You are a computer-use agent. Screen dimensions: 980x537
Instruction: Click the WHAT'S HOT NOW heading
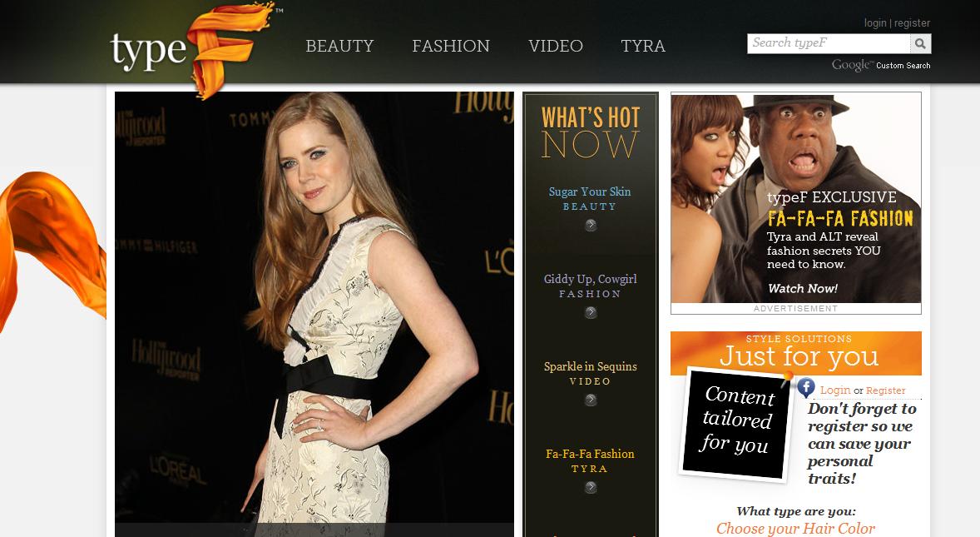(590, 132)
